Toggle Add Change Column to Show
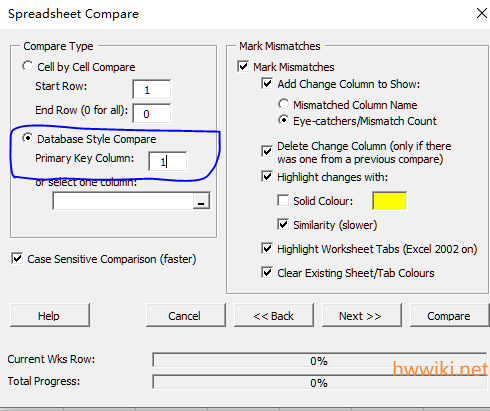This screenshot has height=411, width=490. point(267,83)
